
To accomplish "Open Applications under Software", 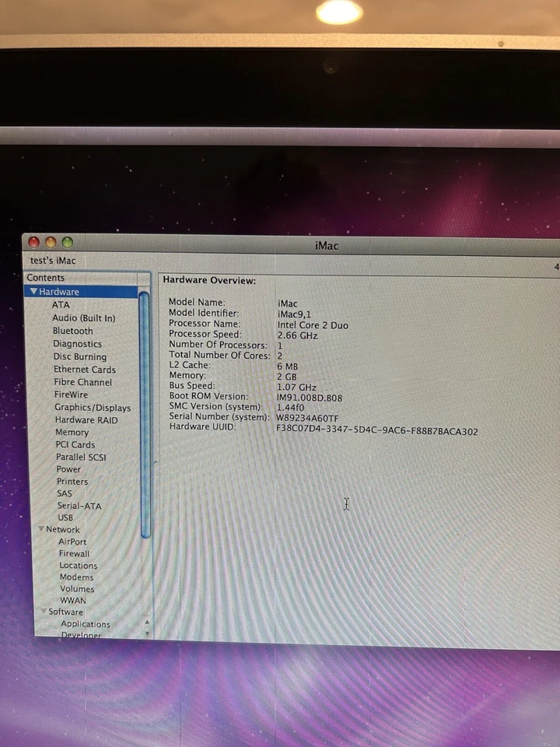I will coord(86,623).
